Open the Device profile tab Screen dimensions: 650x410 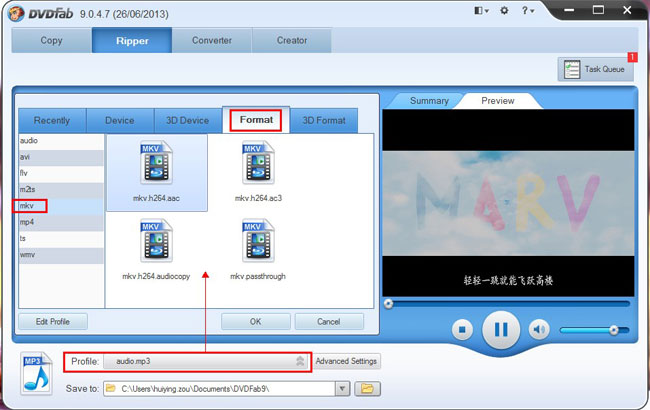point(120,121)
